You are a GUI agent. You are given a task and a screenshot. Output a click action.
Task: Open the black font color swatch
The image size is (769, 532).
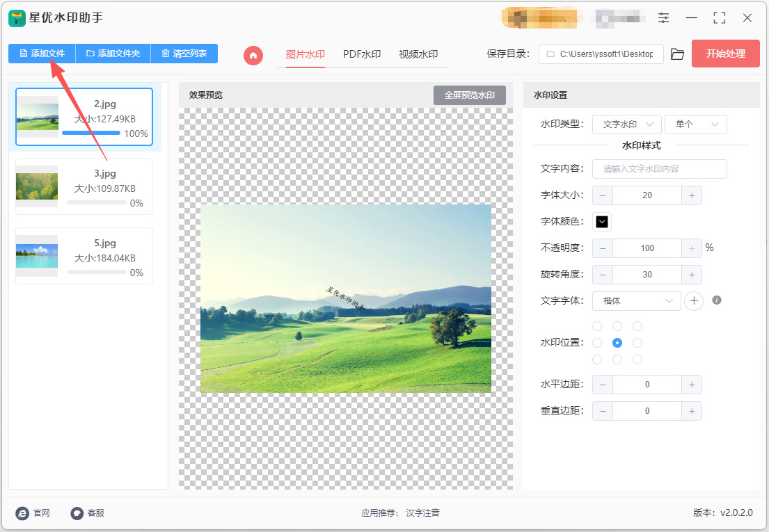pos(602,222)
